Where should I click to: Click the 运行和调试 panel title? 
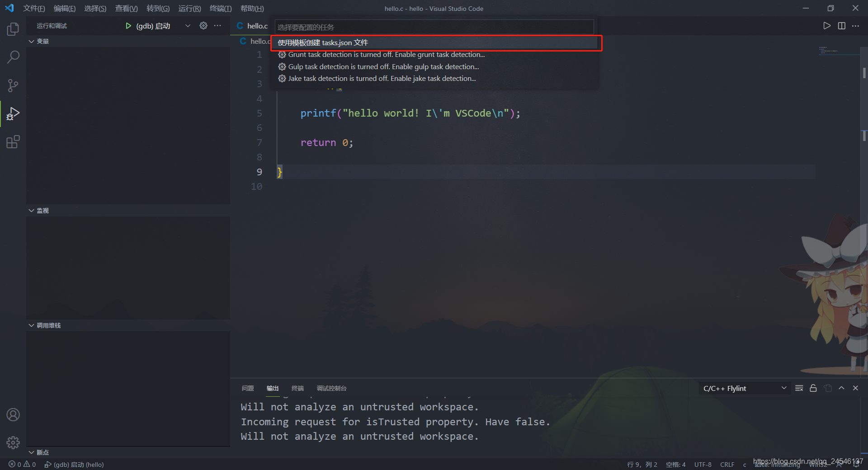tap(52, 26)
